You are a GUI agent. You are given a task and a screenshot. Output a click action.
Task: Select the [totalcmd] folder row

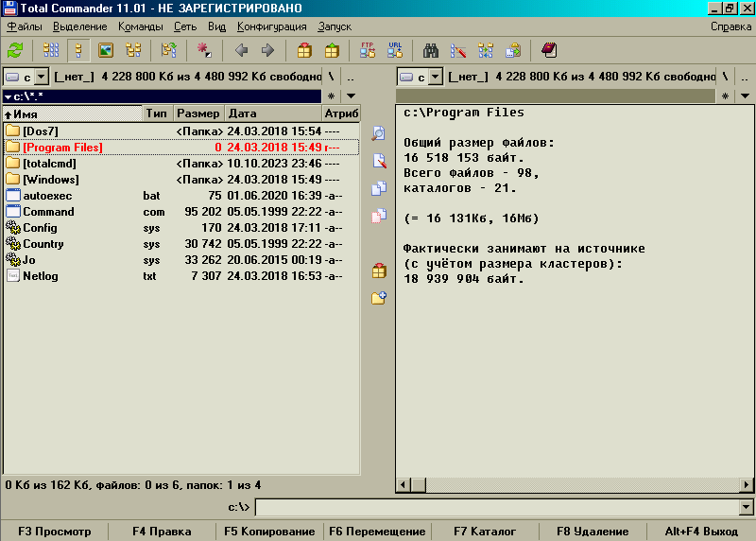pyautogui.click(x=181, y=164)
